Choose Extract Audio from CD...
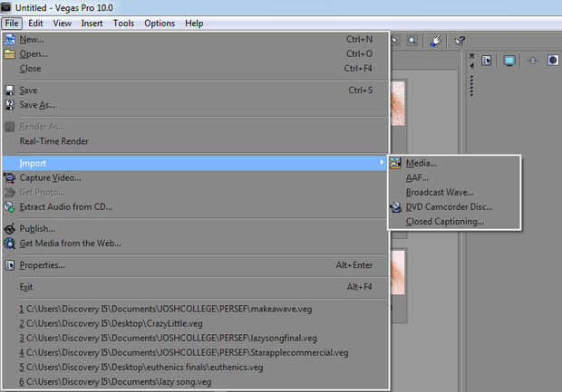Image resolution: width=562 pixels, height=392 pixels. (x=195, y=206)
